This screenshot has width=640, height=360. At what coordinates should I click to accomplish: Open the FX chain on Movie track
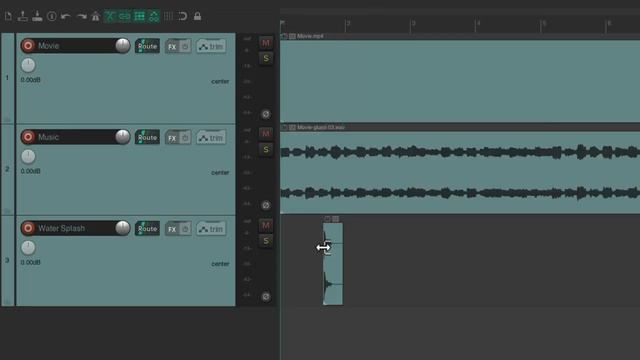point(172,47)
